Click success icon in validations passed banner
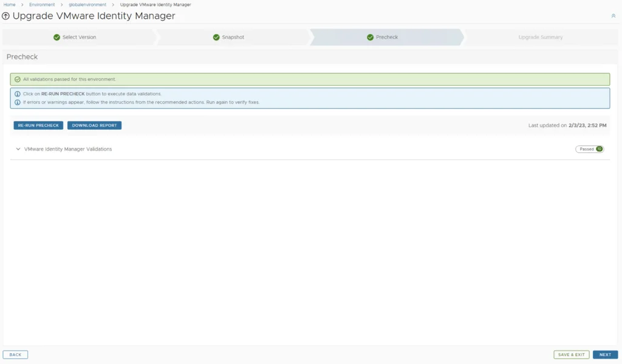Screen dimensions: 622x364 (18, 79)
